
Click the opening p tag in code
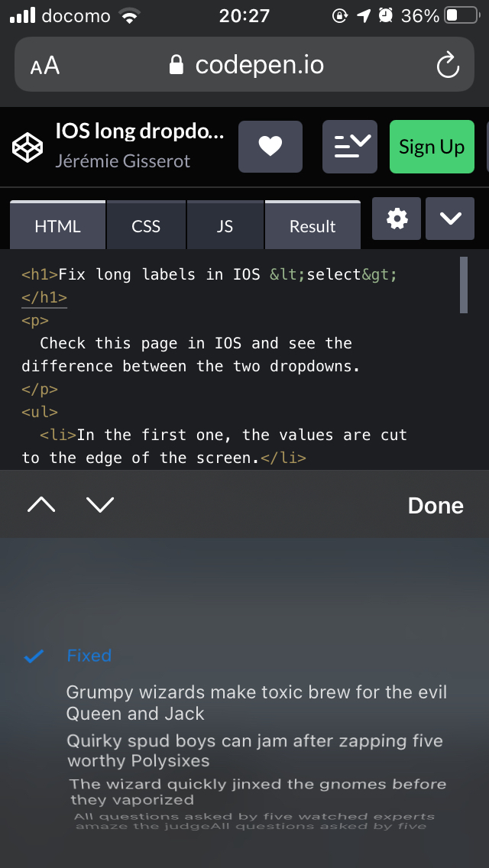tap(35, 320)
